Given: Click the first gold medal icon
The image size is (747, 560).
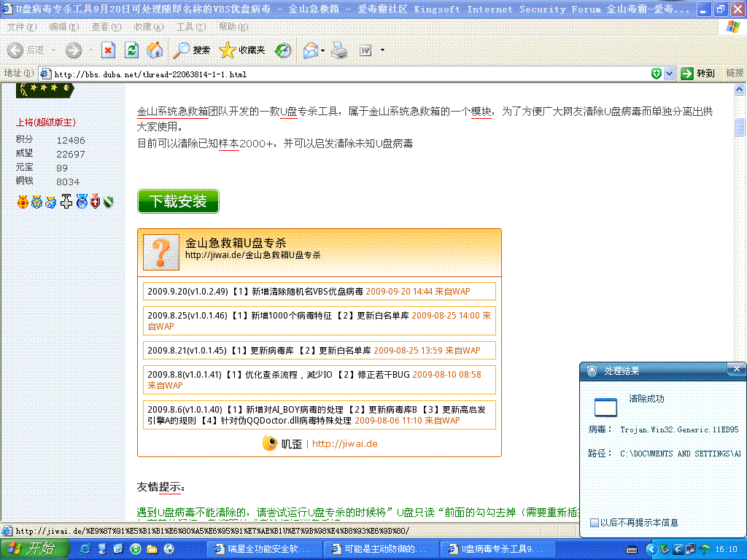Looking at the screenshot, I should coord(23,202).
